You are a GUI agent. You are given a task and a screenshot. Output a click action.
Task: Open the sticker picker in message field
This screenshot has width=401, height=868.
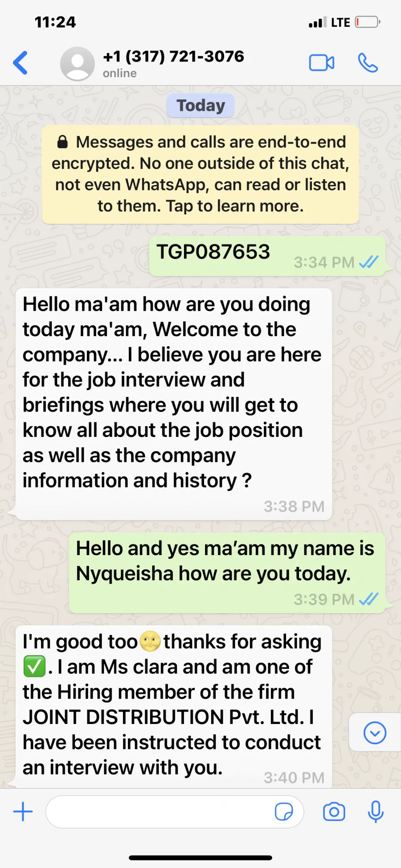click(x=284, y=812)
